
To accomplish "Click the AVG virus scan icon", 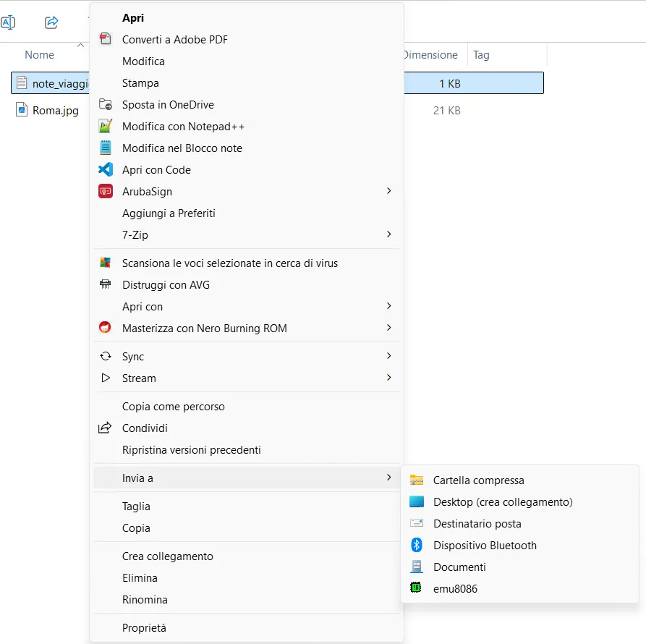I will click(x=106, y=263).
